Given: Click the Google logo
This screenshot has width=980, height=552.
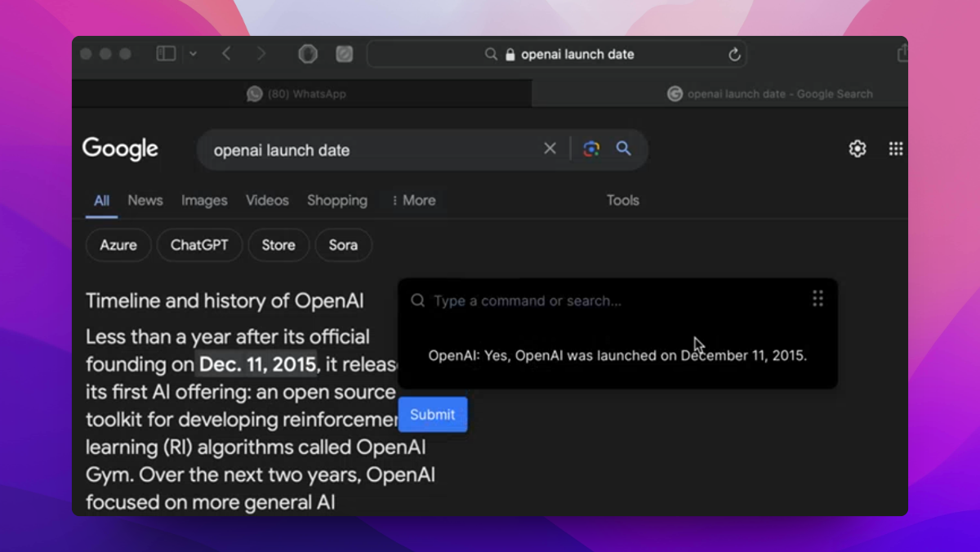Looking at the screenshot, I should pyautogui.click(x=120, y=149).
